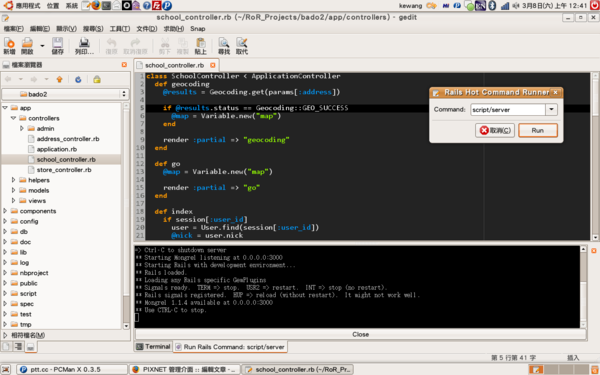Switch to ptt.cc PCMan X taskbar window
The width and height of the screenshot is (600, 375).
(72, 370)
